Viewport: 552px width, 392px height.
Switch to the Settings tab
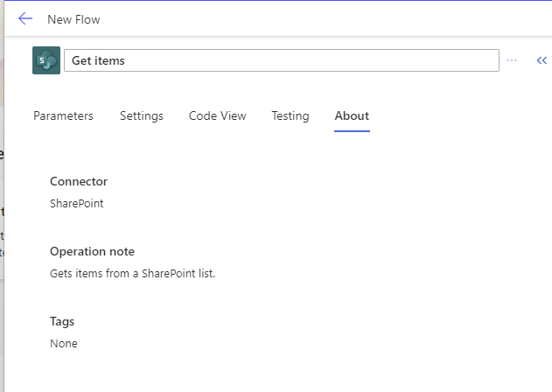coord(142,115)
